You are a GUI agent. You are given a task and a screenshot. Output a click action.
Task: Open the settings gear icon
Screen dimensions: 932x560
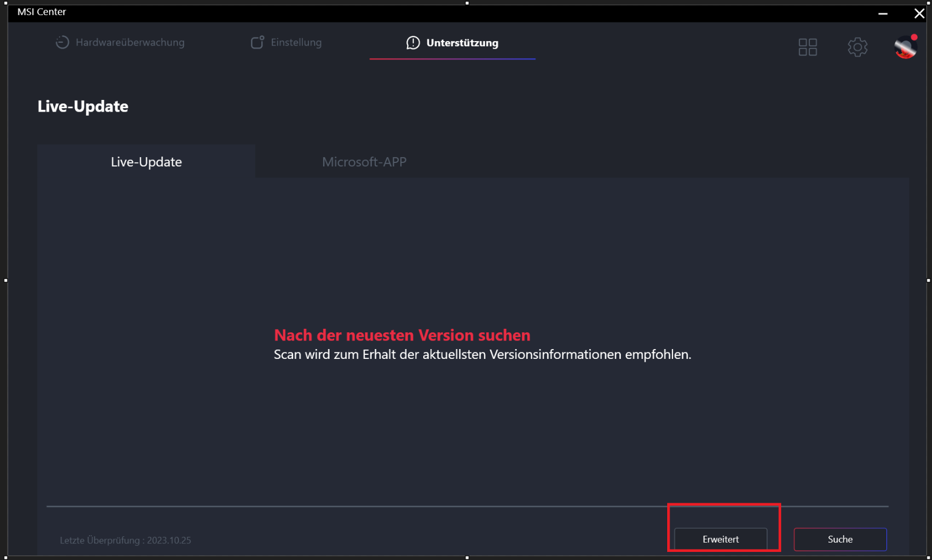[857, 47]
